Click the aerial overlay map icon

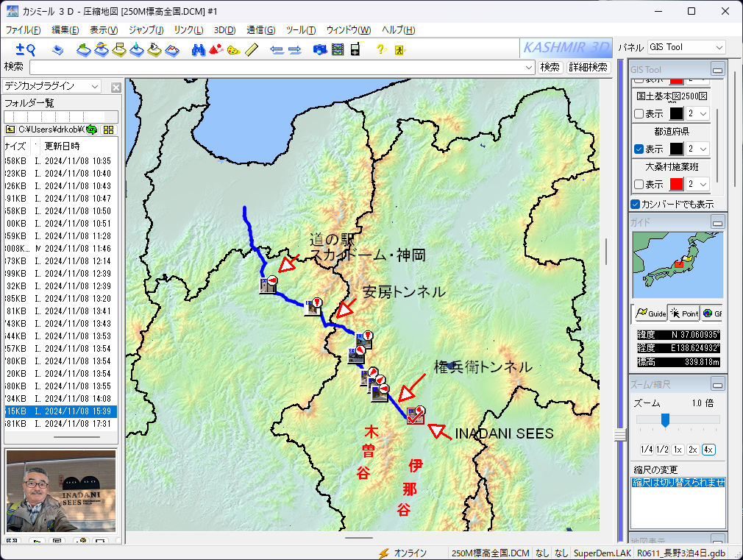[102, 49]
